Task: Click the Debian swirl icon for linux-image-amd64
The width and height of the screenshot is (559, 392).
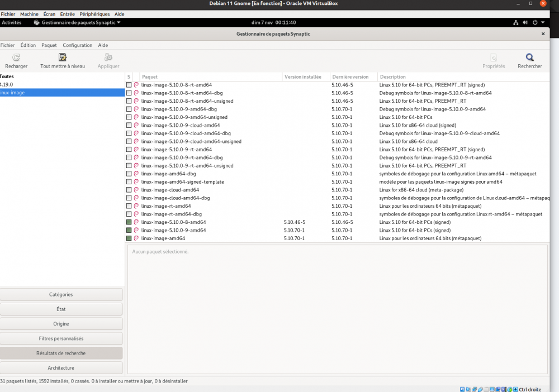Action: pos(136,238)
